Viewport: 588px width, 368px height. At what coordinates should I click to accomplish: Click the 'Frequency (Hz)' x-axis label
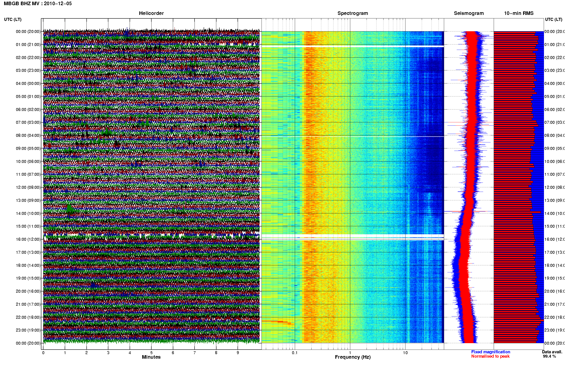[x=353, y=357]
